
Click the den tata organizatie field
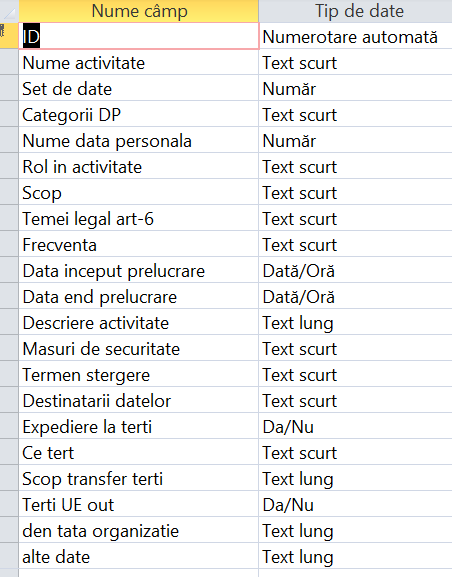[139, 531]
